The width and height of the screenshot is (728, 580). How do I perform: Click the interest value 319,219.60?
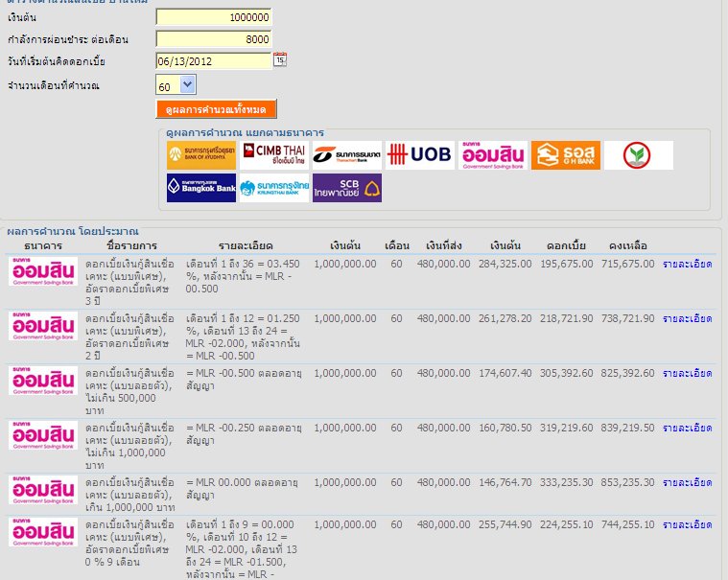(567, 428)
